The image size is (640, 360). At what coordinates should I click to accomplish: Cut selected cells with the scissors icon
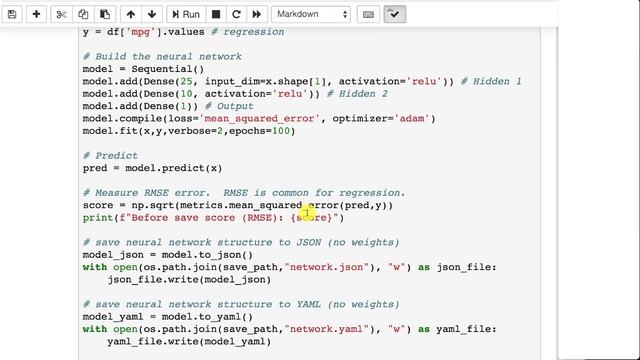coord(61,14)
